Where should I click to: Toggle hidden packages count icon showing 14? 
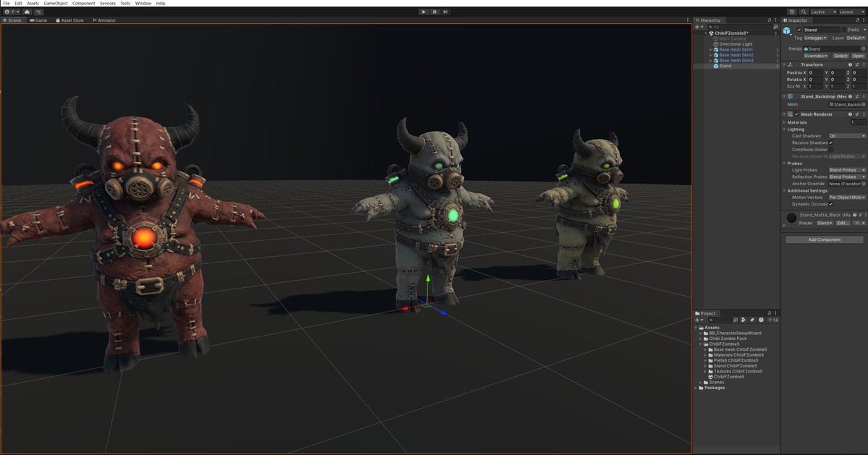(773, 320)
